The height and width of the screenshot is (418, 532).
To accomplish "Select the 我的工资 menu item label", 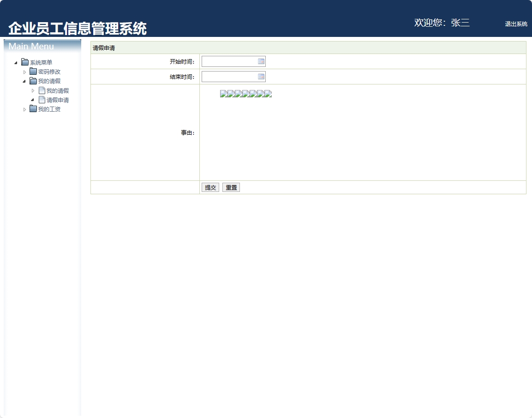I will click(49, 109).
